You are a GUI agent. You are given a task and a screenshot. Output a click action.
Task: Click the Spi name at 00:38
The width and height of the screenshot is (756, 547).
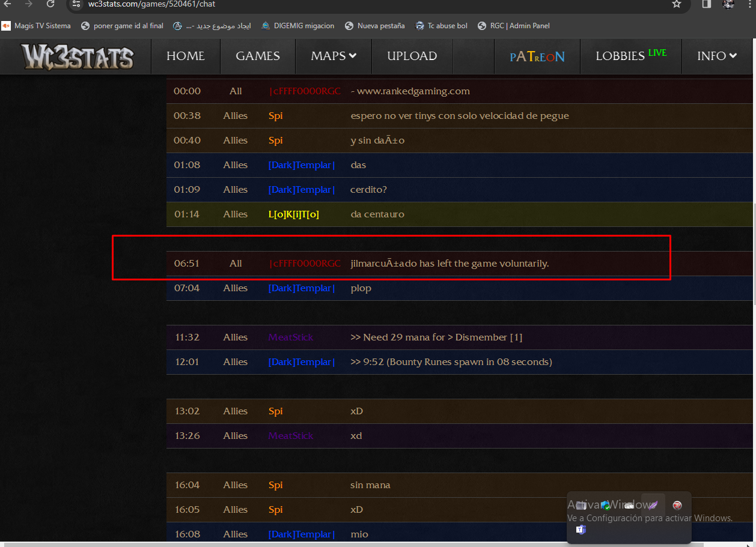click(x=275, y=116)
